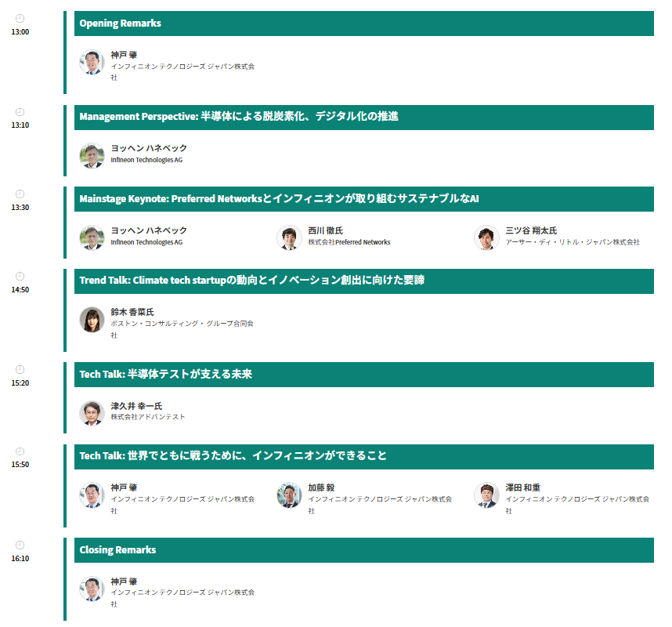Viewport: 672px width, 627px height.
Task: Select speaker name 澤田 和重
Action: (522, 487)
